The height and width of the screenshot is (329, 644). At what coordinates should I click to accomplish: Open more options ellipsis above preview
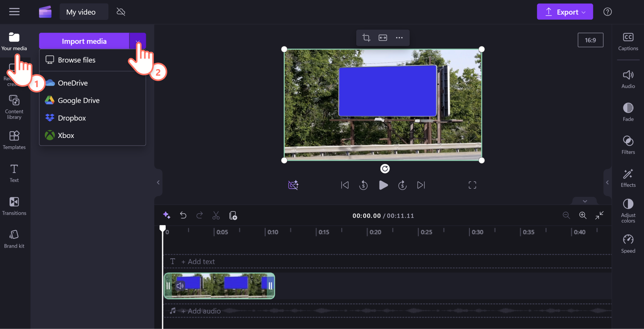click(399, 37)
